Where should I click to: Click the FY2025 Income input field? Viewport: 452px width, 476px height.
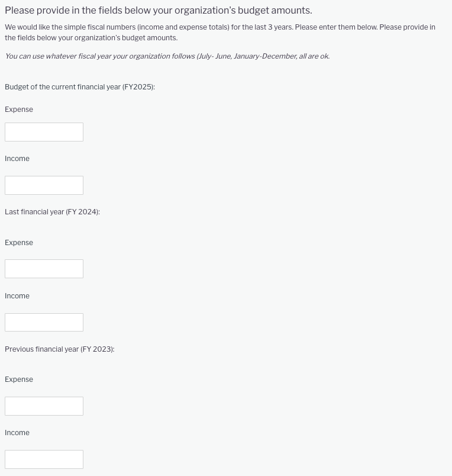click(x=44, y=185)
